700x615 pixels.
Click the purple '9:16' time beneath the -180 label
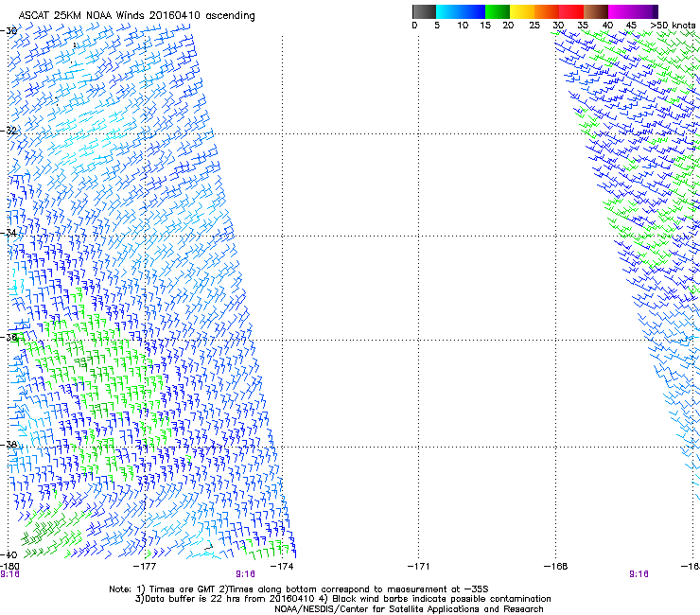click(9, 574)
